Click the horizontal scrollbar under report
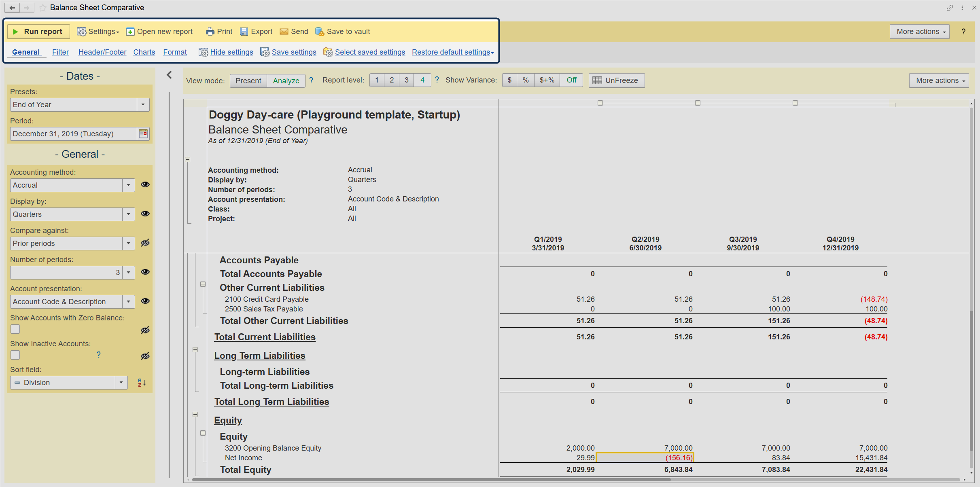 click(x=431, y=480)
